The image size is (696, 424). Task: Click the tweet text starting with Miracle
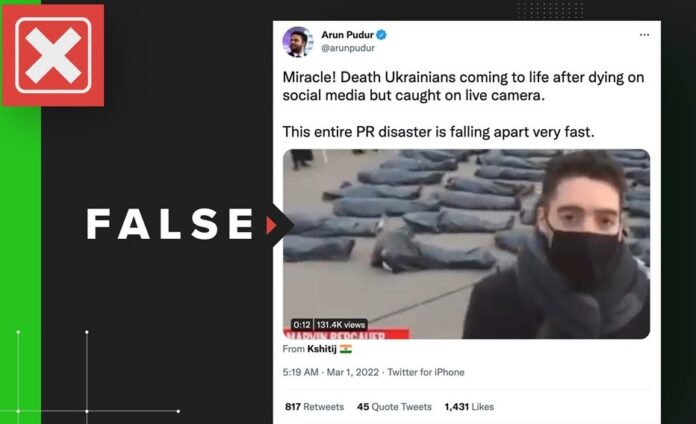point(463,104)
